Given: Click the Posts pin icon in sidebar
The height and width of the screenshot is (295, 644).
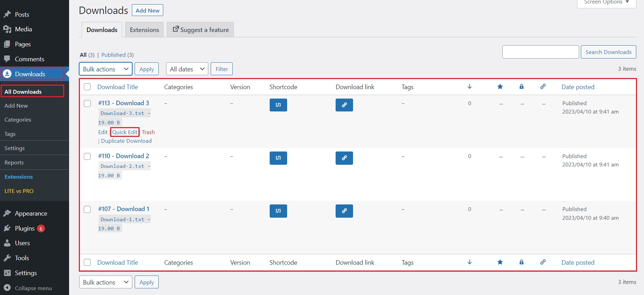Looking at the screenshot, I should pyautogui.click(x=7, y=14).
